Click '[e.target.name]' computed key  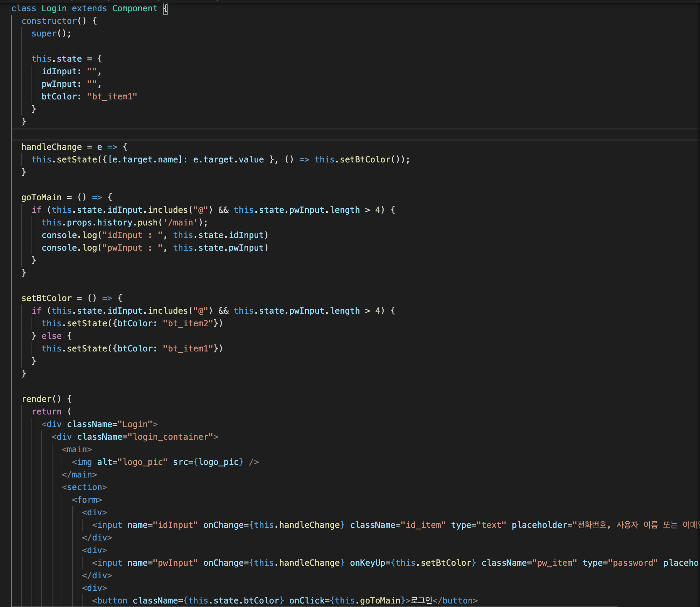145,160
